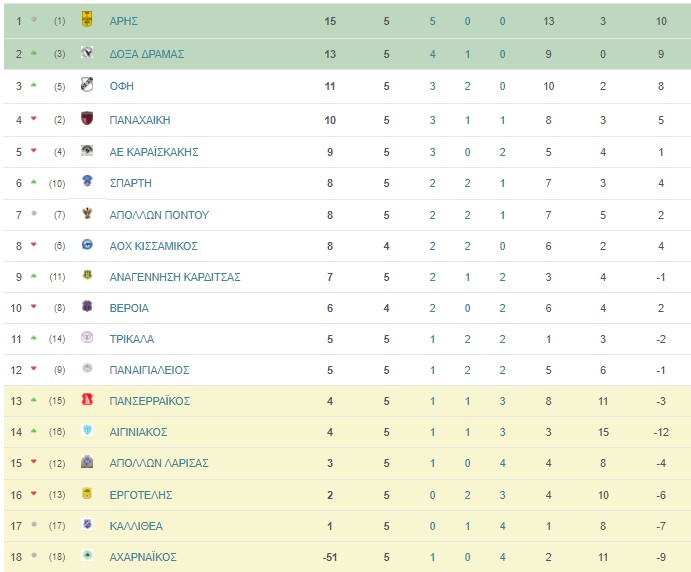Click the ΟΦΗ team logo
This screenshot has height=572, width=691.
coord(87,84)
